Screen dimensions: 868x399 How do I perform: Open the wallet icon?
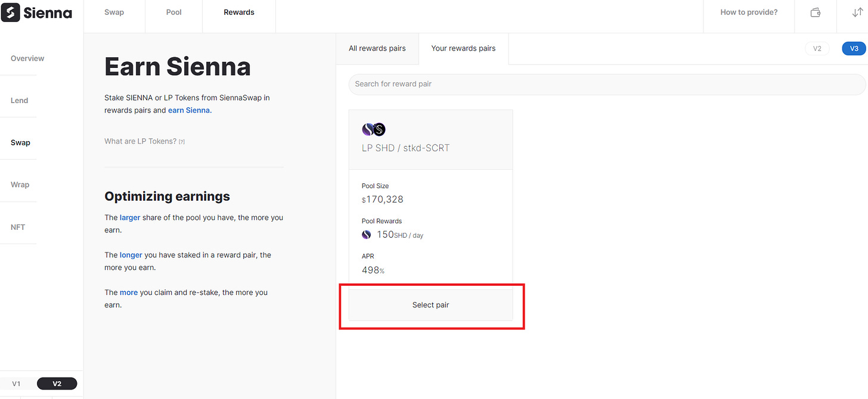(816, 13)
